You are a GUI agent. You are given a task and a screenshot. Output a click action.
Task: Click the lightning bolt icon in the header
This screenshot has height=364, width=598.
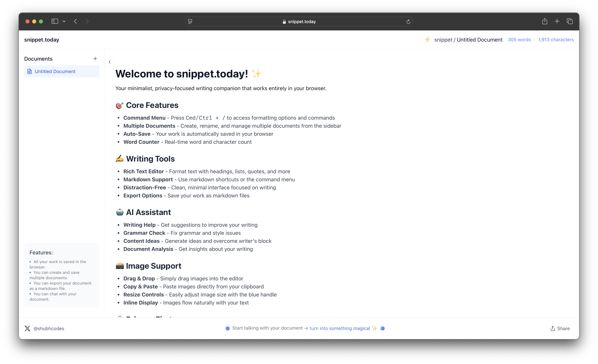coord(428,40)
